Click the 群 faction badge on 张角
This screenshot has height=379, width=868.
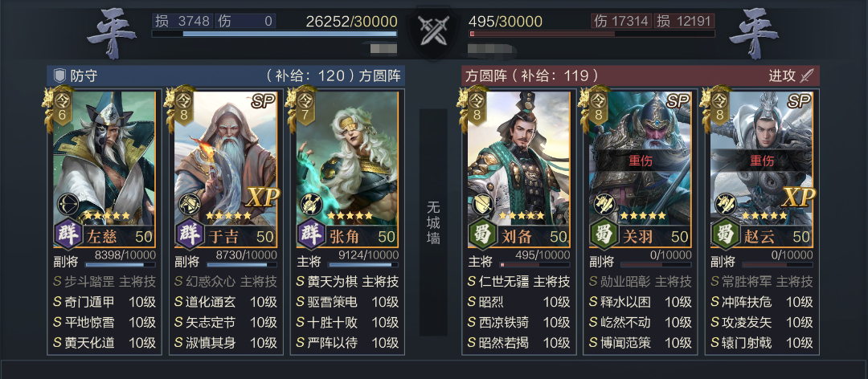[312, 234]
